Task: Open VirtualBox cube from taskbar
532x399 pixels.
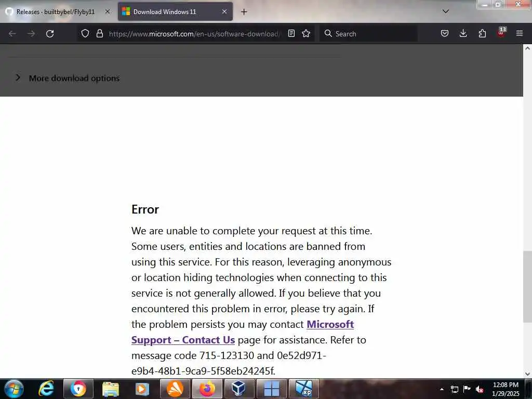Action: 239,389
